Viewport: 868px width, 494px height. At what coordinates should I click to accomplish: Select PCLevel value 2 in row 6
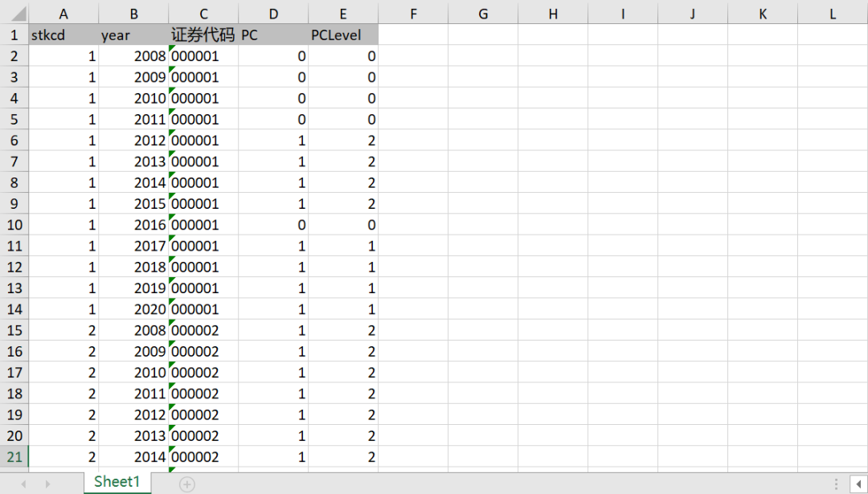(343, 141)
